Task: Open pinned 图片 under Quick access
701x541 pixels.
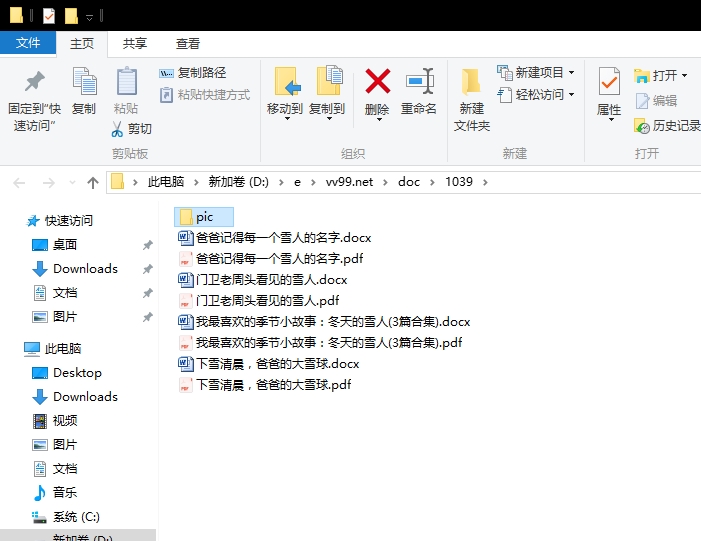Action: click(55, 317)
